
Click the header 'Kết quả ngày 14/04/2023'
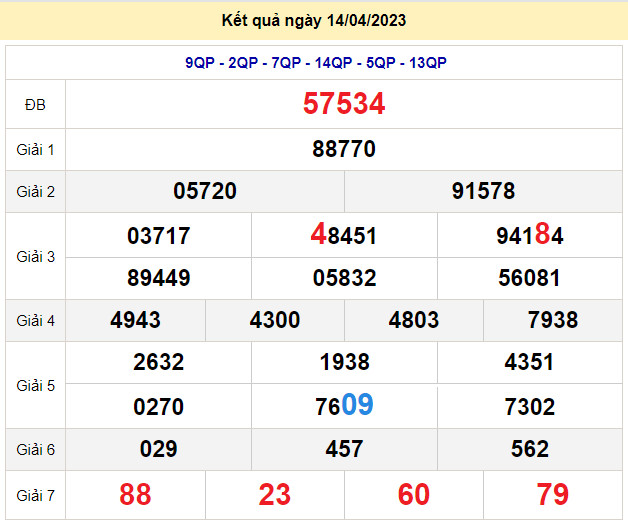(314, 20)
